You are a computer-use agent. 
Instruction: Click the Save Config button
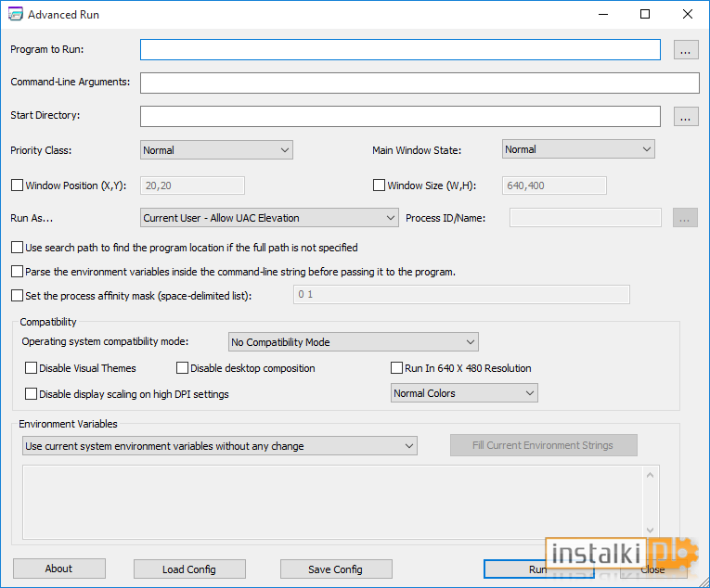tap(336, 569)
